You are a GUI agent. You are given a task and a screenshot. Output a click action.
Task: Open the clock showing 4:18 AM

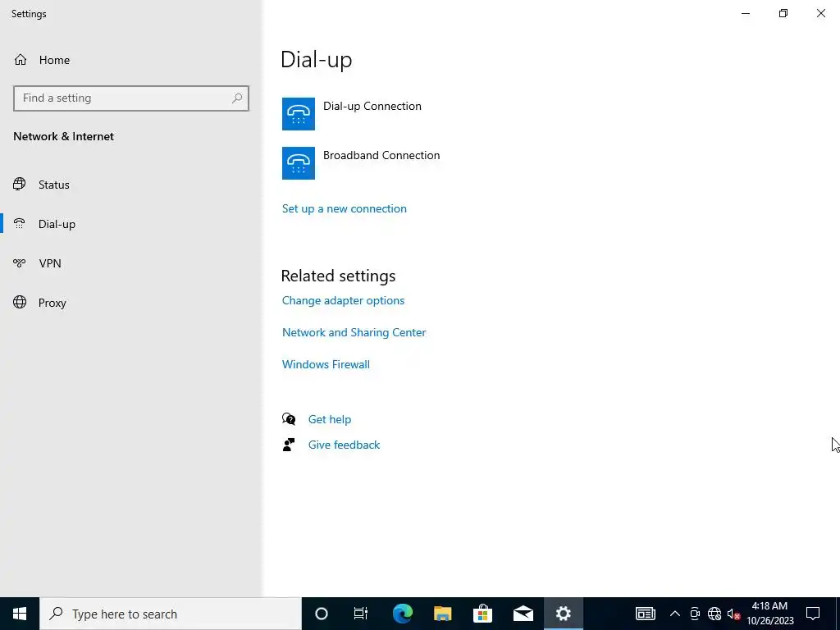pos(770,614)
